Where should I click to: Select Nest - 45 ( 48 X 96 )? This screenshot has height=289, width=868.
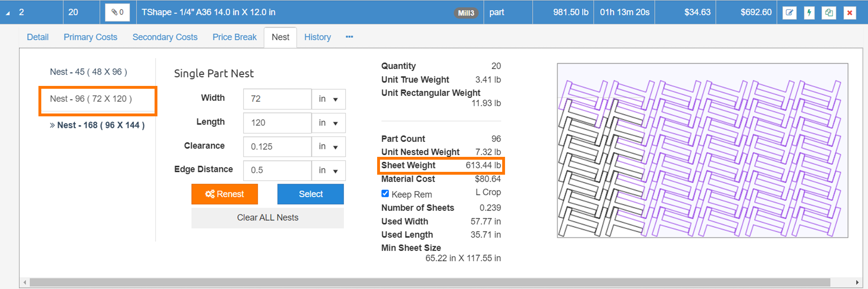pos(89,72)
